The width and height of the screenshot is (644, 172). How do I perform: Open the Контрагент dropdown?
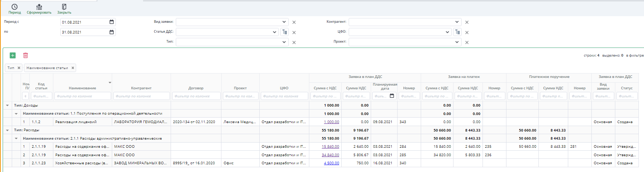[457, 22]
